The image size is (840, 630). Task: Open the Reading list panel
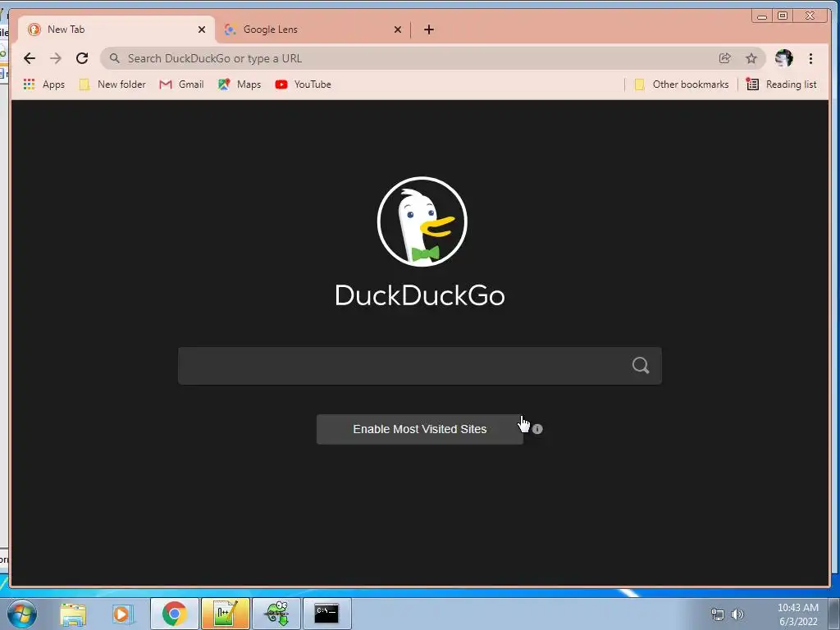click(x=782, y=84)
